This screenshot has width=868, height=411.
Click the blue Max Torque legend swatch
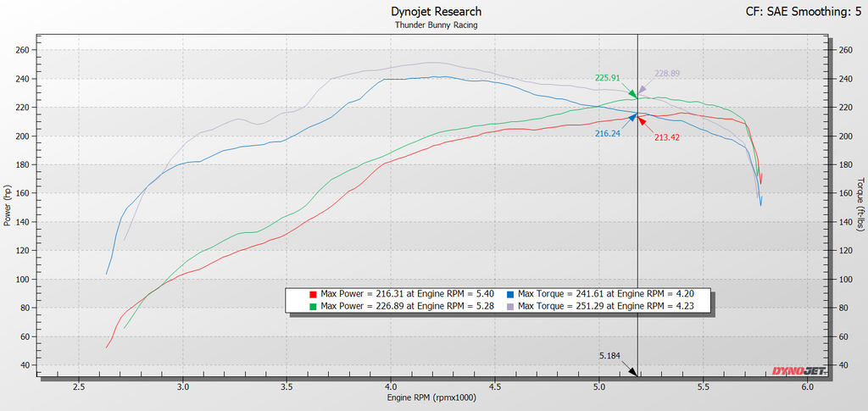pos(510,294)
